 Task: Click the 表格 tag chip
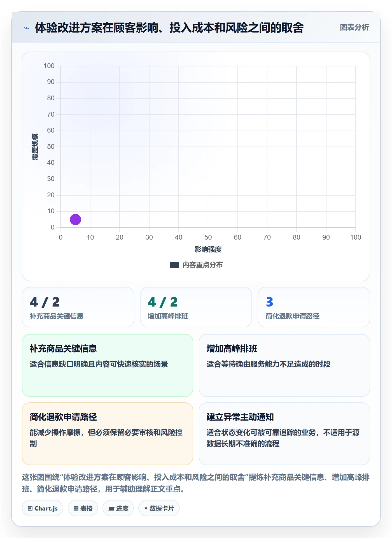[83, 508]
